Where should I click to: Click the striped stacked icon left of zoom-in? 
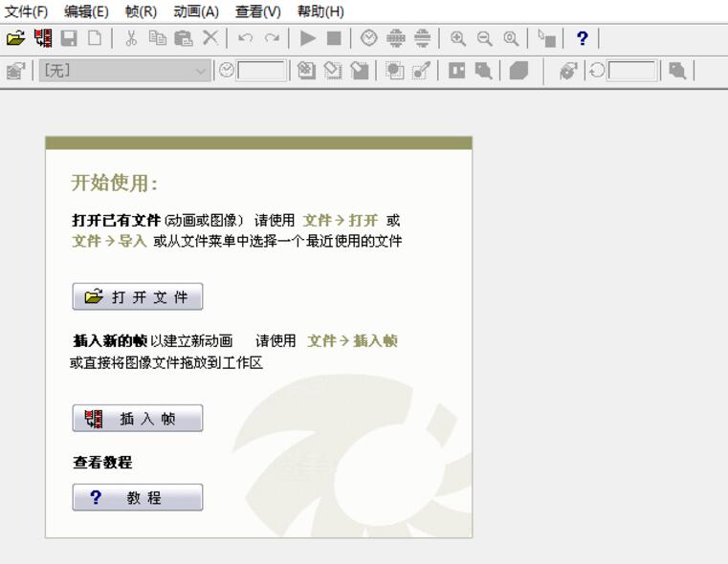pos(422,38)
